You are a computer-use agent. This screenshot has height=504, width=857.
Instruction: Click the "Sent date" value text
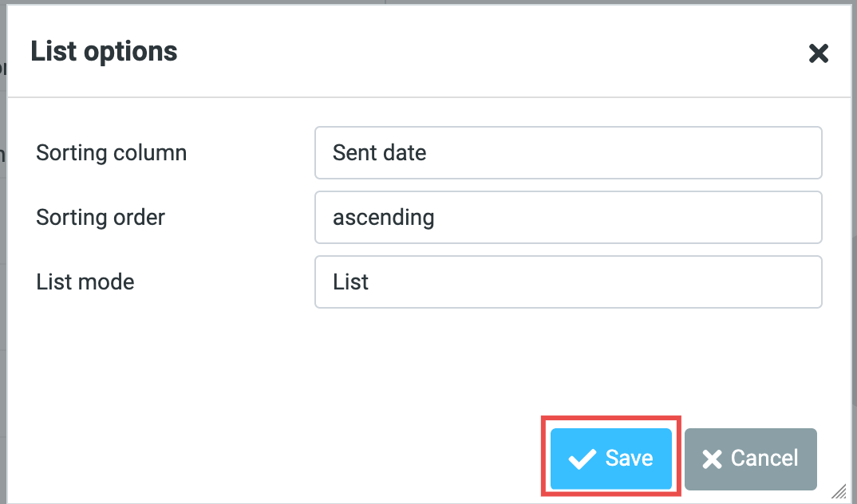click(x=379, y=152)
